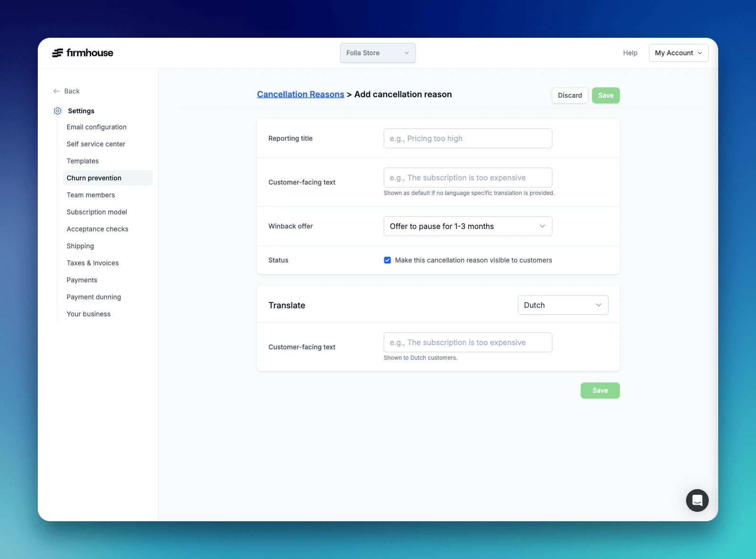Go to Team members settings

click(90, 195)
